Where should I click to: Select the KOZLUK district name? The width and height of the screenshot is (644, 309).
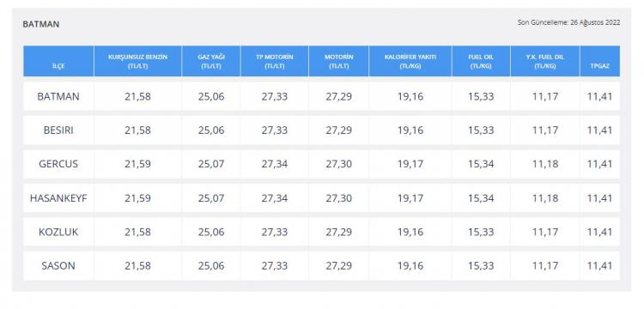point(58,232)
